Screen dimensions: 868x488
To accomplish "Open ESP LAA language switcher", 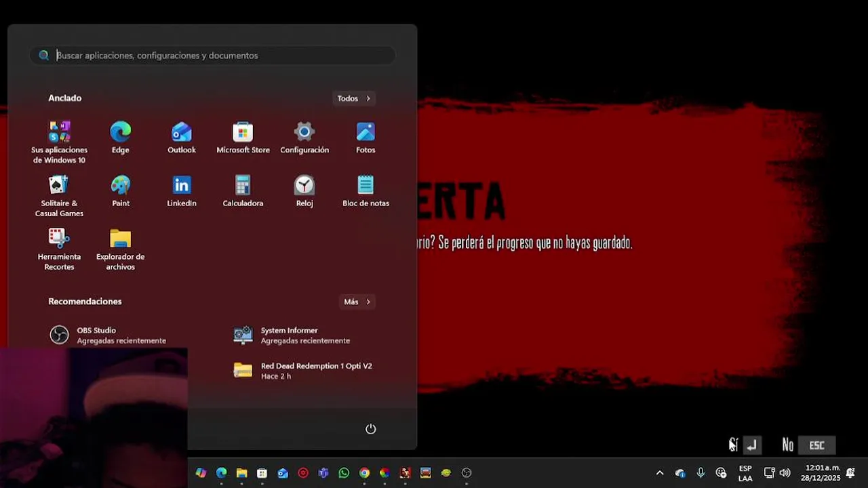I will click(745, 473).
